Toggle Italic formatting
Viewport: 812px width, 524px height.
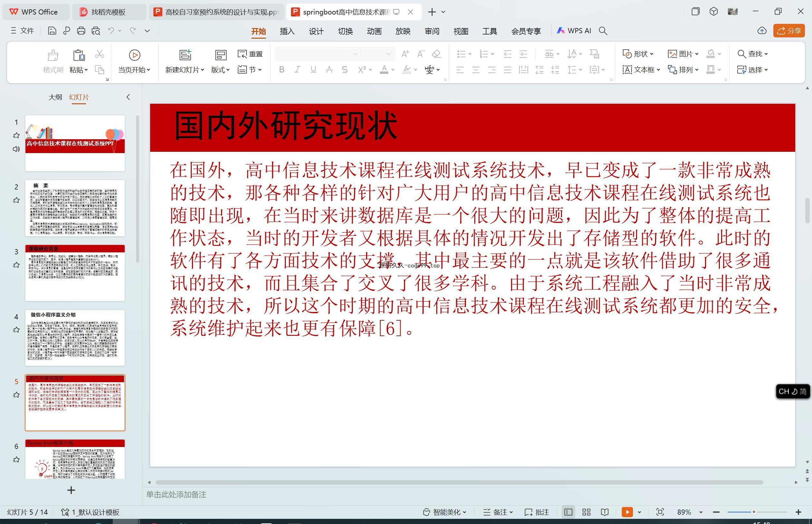[297, 70]
